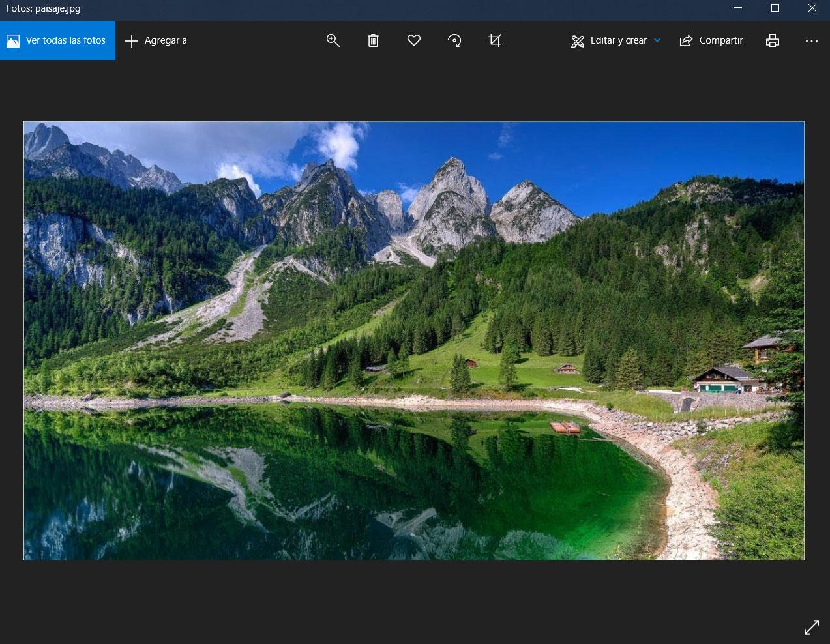Click the mountain landscape photo
The height and width of the screenshot is (644, 830).
pyautogui.click(x=414, y=340)
